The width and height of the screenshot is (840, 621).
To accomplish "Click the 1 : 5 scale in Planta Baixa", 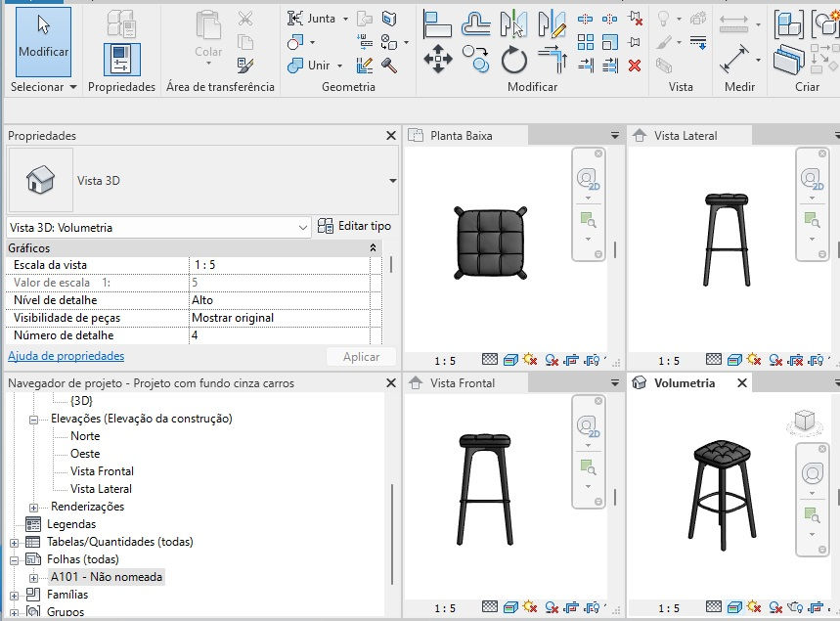I will click(445, 361).
